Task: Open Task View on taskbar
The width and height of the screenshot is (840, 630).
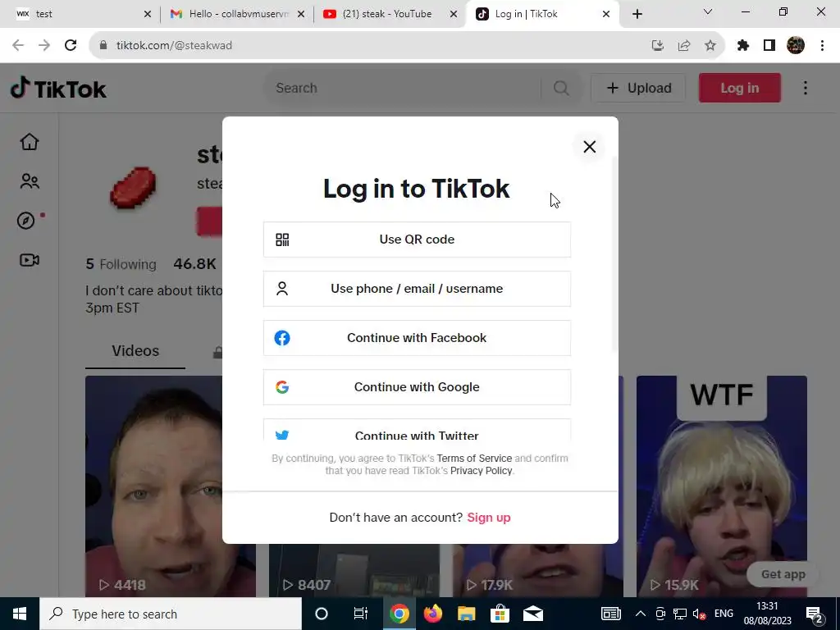Action: (x=361, y=614)
